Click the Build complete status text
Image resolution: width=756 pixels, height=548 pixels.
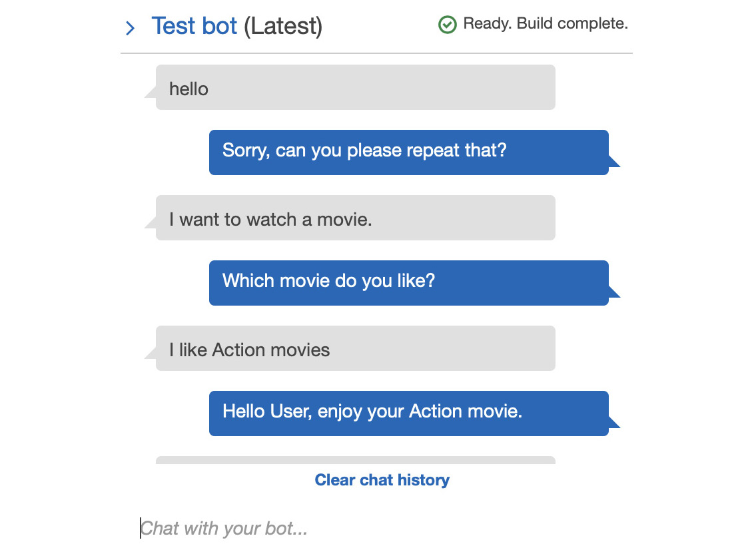572,23
